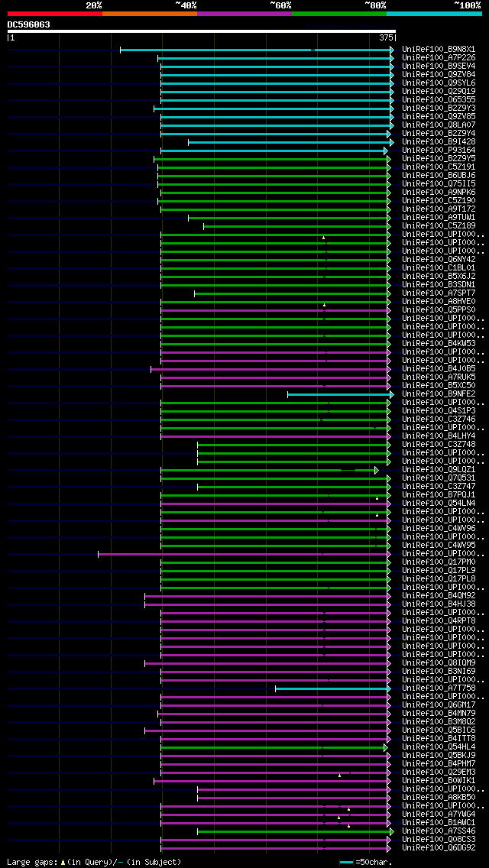
Task: Select the UniRef100_Q29EM3 label
Action: point(439,772)
